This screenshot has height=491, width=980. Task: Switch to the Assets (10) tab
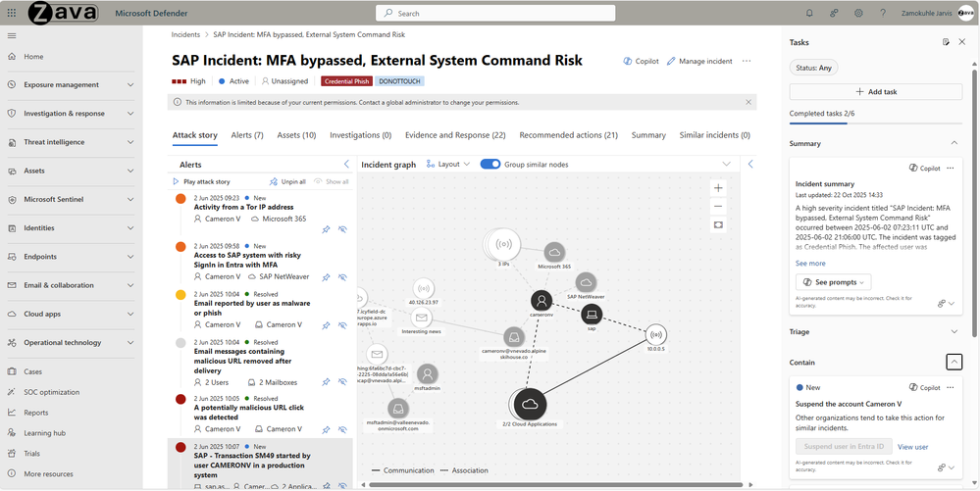[x=296, y=135]
